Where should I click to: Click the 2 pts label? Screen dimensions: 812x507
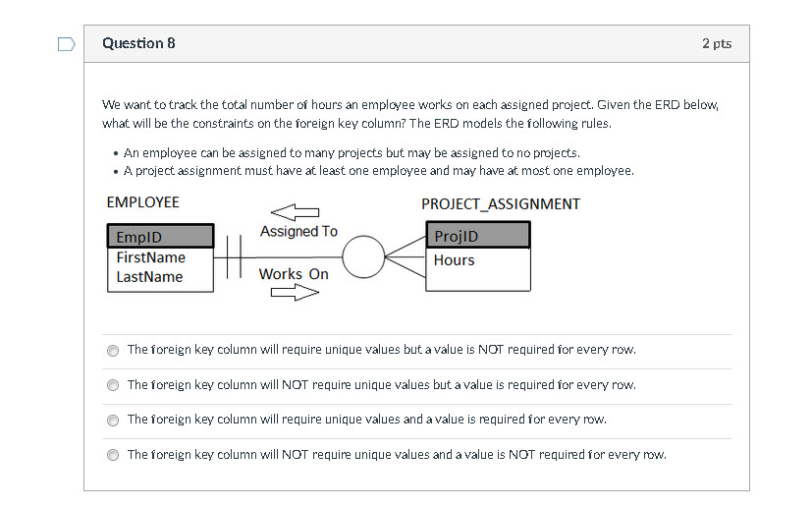(717, 43)
